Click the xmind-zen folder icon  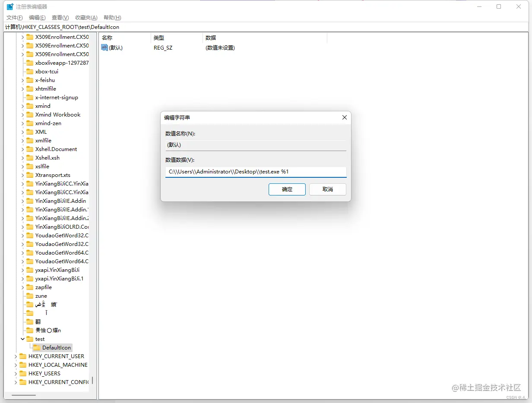[x=30, y=123]
